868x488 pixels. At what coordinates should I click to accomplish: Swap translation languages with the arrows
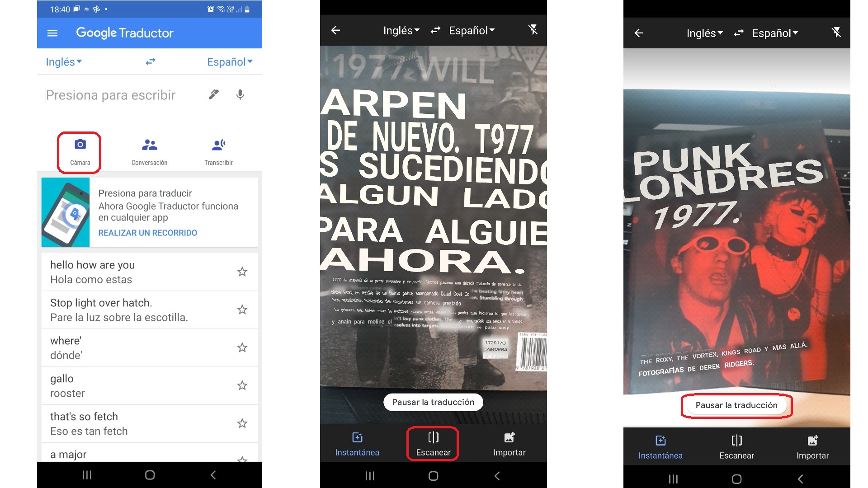150,62
